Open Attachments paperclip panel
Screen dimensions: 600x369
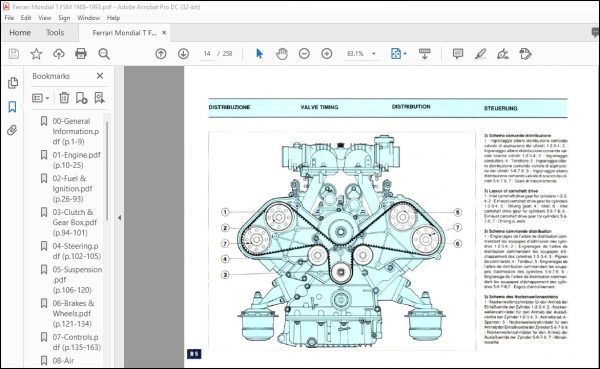(12, 131)
